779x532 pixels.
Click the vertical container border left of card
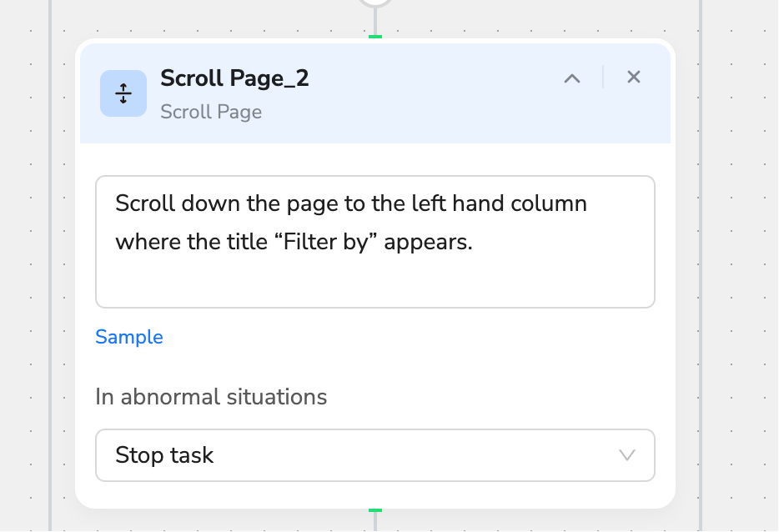[50, 266]
